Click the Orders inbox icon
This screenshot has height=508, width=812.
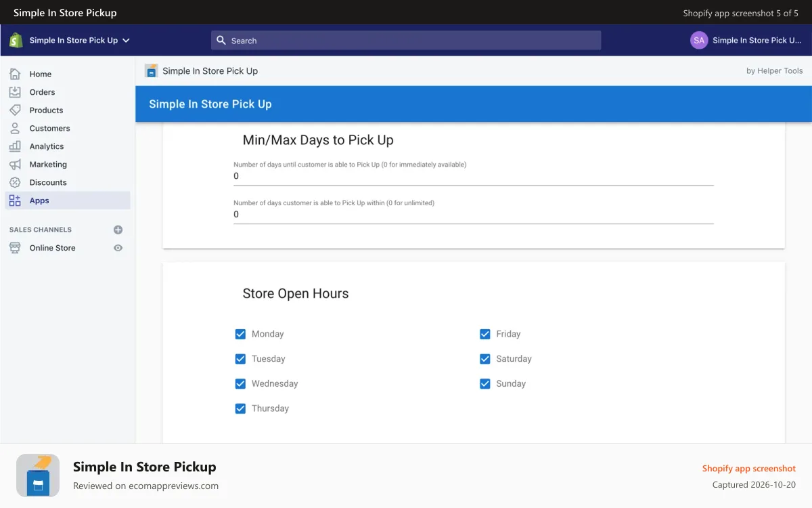coord(15,92)
